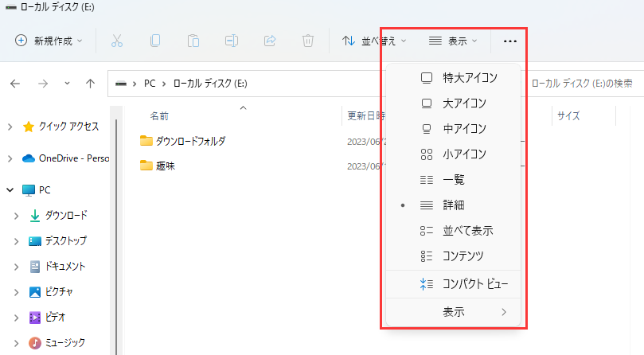Sort by the 名前 column header

click(x=159, y=116)
